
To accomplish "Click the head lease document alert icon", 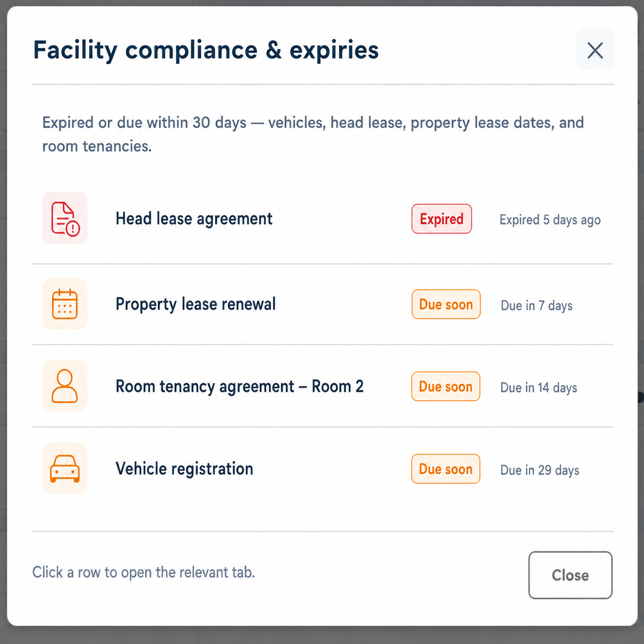I will [x=65, y=218].
